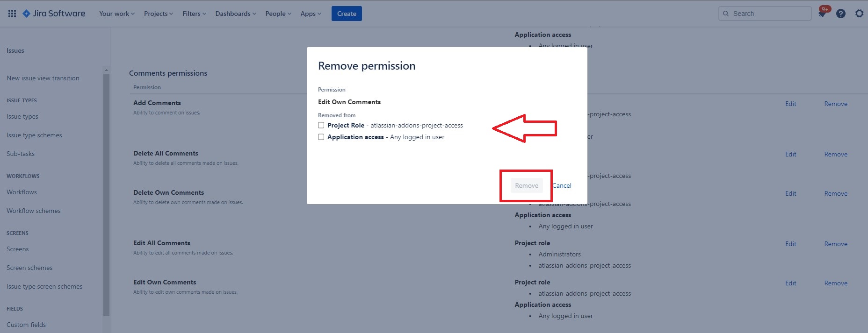Viewport: 868px width, 333px height.
Task: Open Issue type schemes in sidebar
Action: [34, 135]
